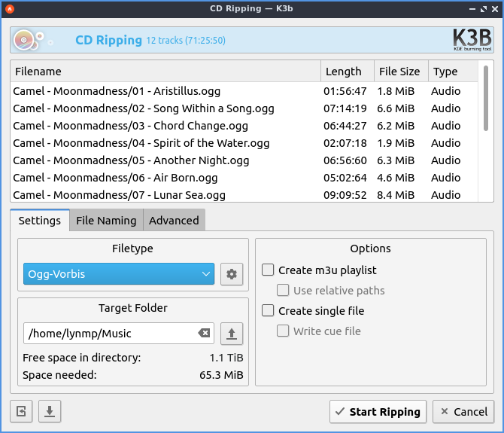Sort track list by File Size column
This screenshot has height=433, width=504.
point(400,72)
